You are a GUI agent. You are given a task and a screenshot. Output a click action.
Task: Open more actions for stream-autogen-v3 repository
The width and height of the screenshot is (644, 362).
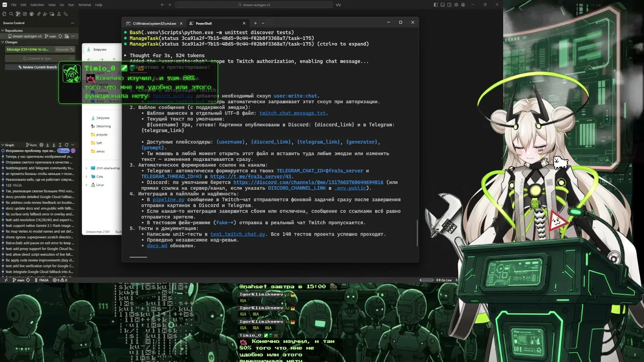pyautogui.click(x=73, y=36)
